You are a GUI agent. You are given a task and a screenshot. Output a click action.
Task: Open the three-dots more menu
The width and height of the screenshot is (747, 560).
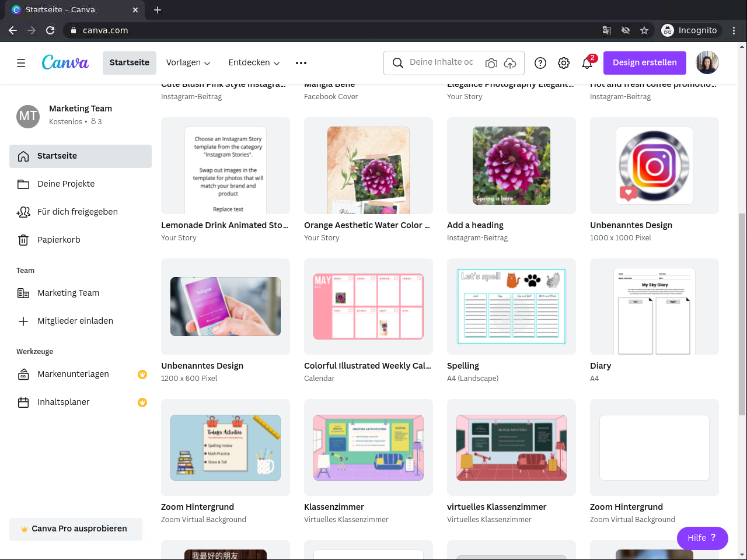301,63
